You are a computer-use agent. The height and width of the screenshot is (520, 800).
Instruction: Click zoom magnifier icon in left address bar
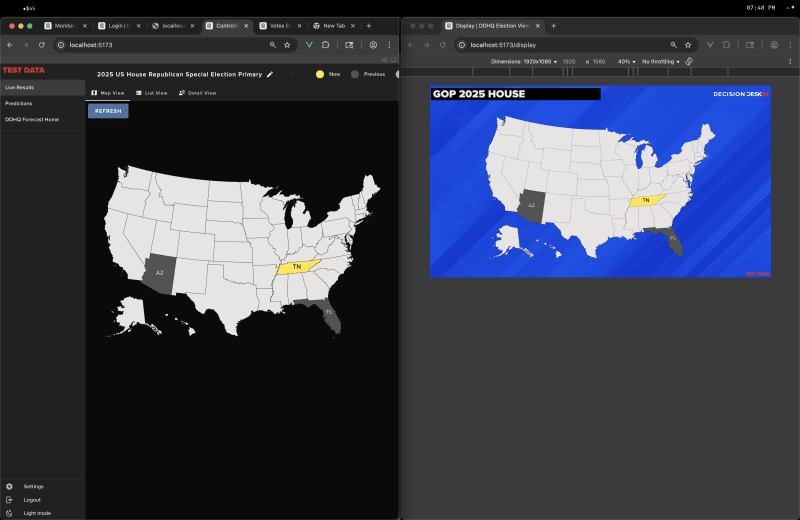point(273,45)
